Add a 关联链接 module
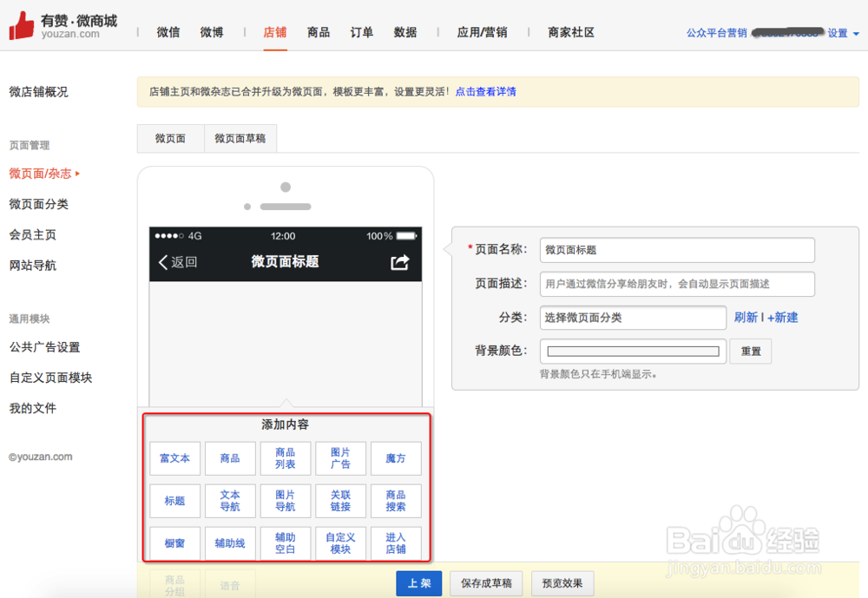 [x=341, y=501]
